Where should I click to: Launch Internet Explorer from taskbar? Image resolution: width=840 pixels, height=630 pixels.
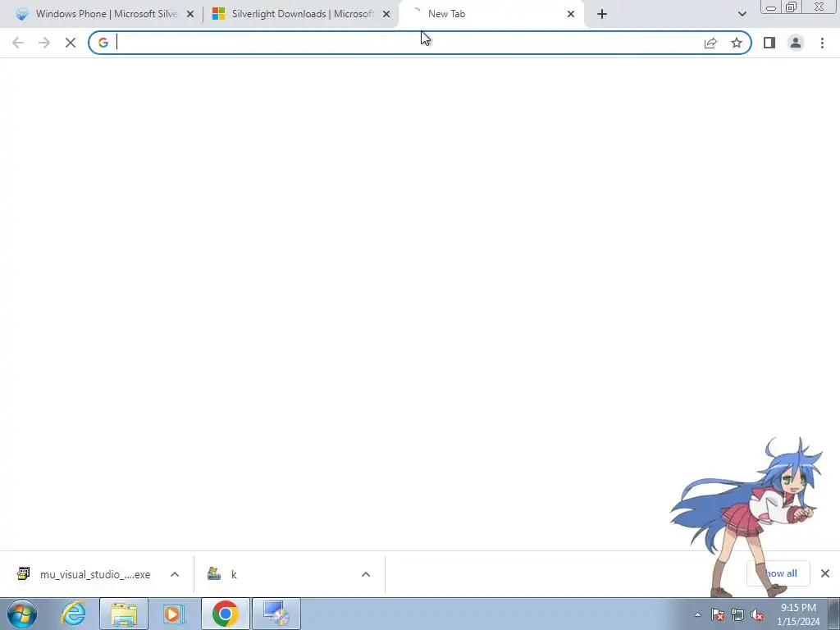[73, 614]
